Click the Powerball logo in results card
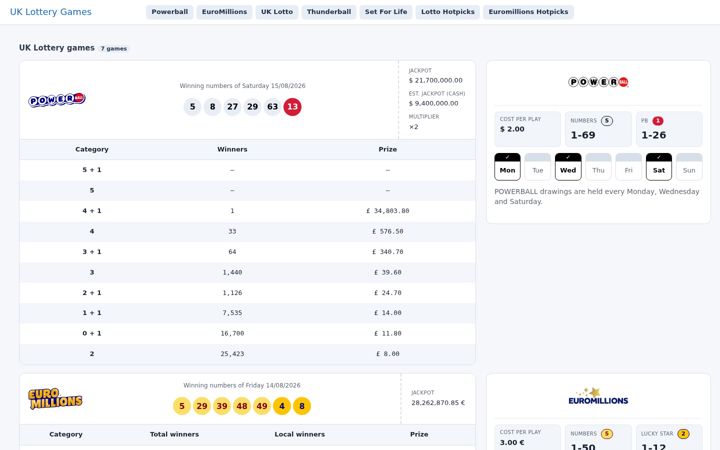This screenshot has height=450, width=720. pyautogui.click(x=57, y=100)
